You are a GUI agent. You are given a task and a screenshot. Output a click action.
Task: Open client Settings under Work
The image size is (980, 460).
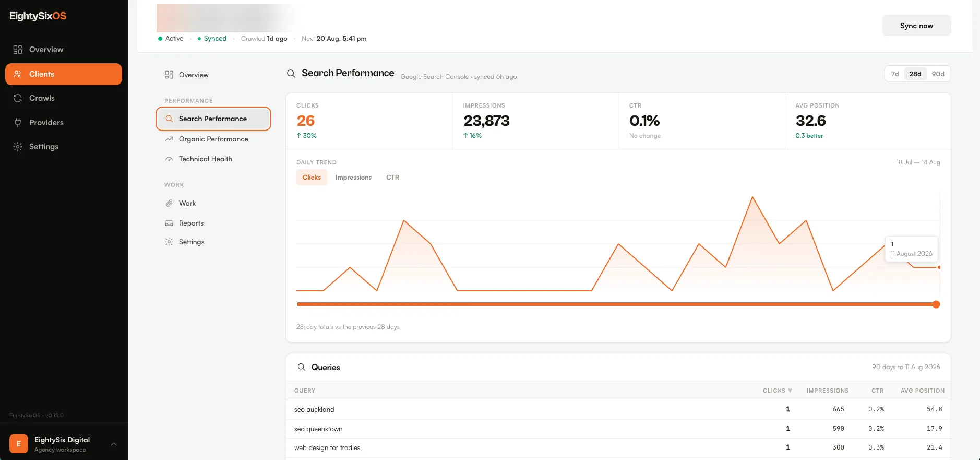coord(213,242)
